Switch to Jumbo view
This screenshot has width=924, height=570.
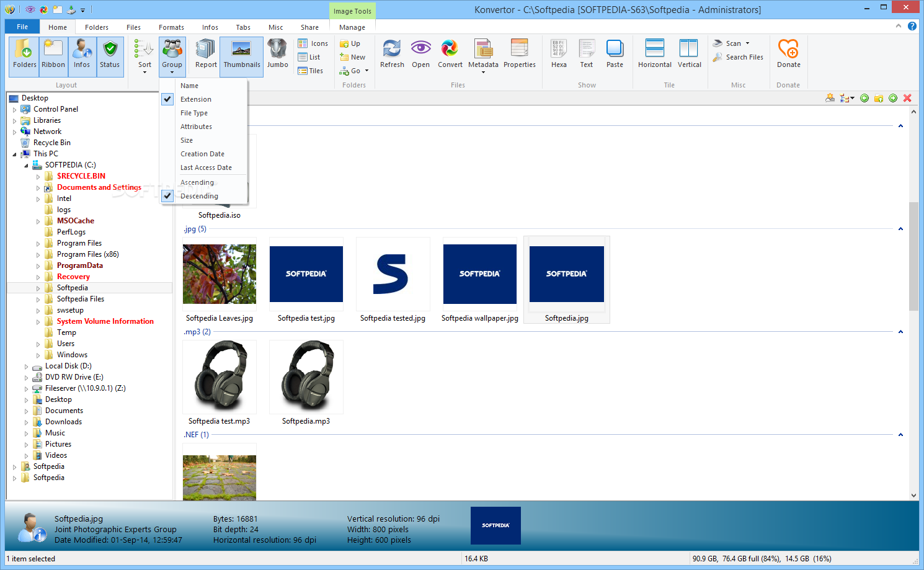[x=278, y=56]
